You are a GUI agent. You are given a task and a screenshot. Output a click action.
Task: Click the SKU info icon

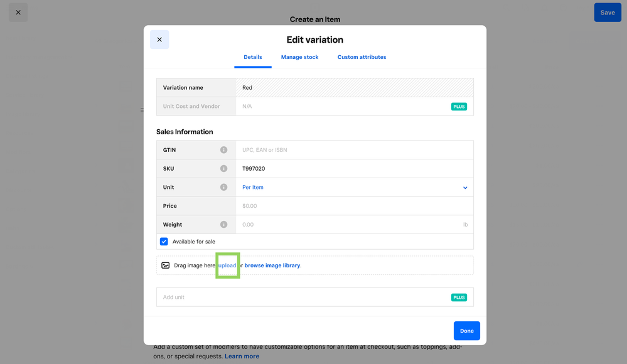[x=223, y=169]
